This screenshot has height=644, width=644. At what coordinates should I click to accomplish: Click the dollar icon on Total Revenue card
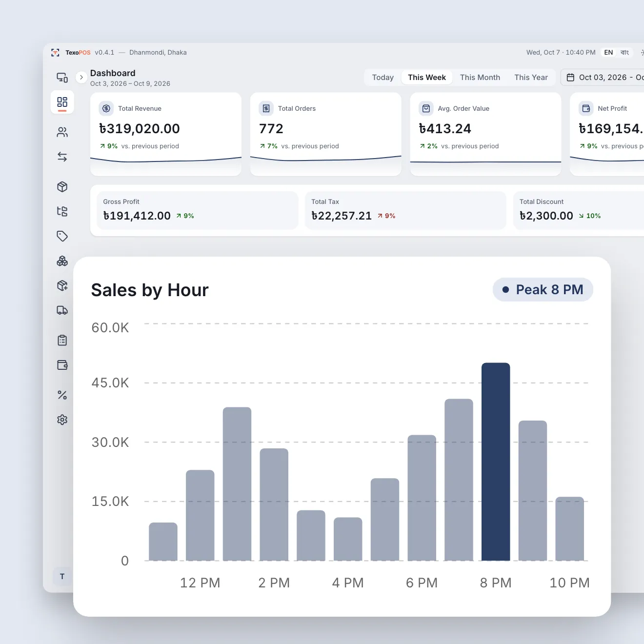coord(106,108)
